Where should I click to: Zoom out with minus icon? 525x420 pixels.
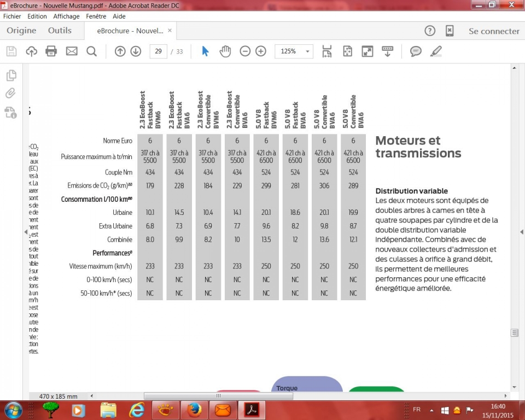245,51
